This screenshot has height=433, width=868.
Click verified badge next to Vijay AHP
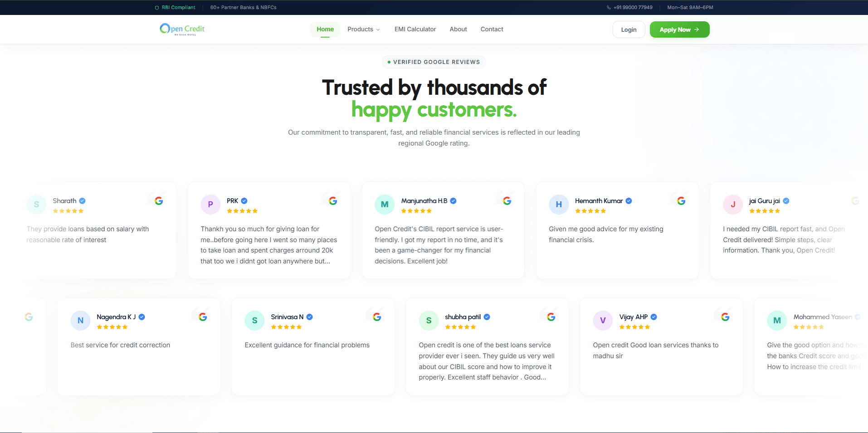[653, 317]
